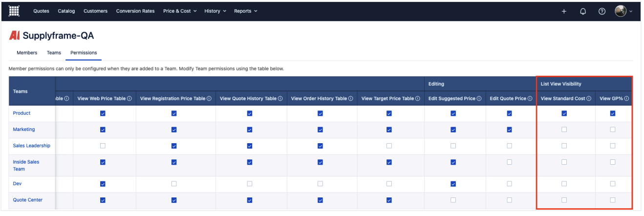This screenshot has width=644, height=216.
Task: Click info icon beside View GP%
Action: click(626, 99)
